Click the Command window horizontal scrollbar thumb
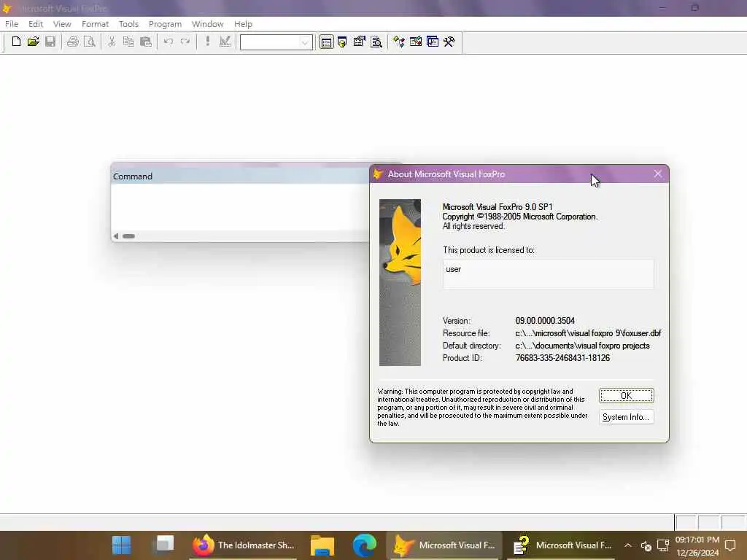747x560 pixels. pos(128,236)
